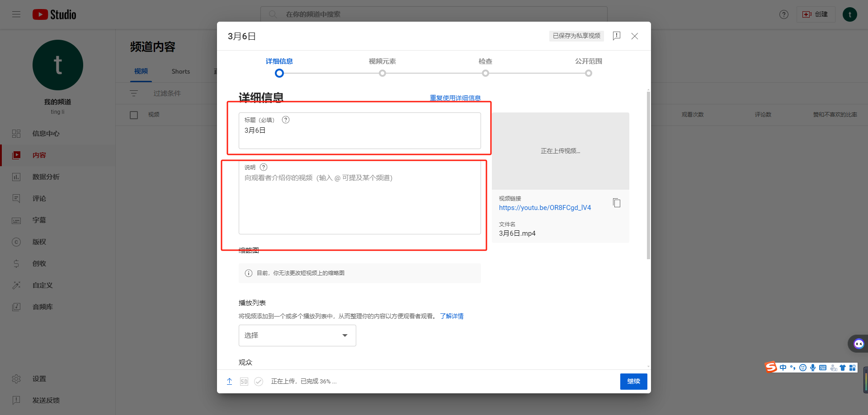Toggle the Sogou soft keyboard
This screenshot has height=415, width=868.
click(822, 367)
